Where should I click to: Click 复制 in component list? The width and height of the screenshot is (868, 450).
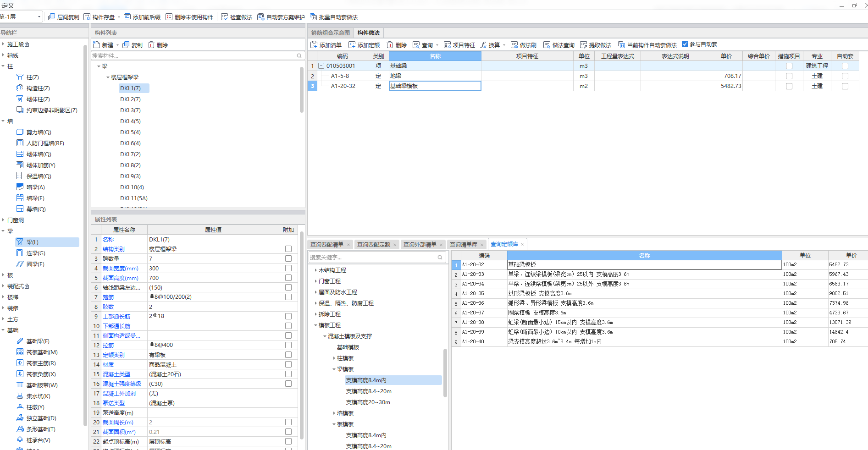133,45
